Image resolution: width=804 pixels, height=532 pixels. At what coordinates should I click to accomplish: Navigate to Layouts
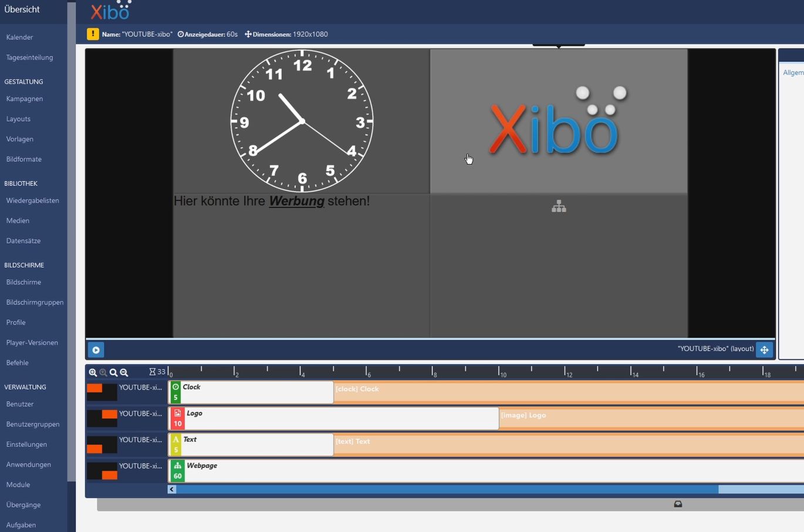click(18, 119)
